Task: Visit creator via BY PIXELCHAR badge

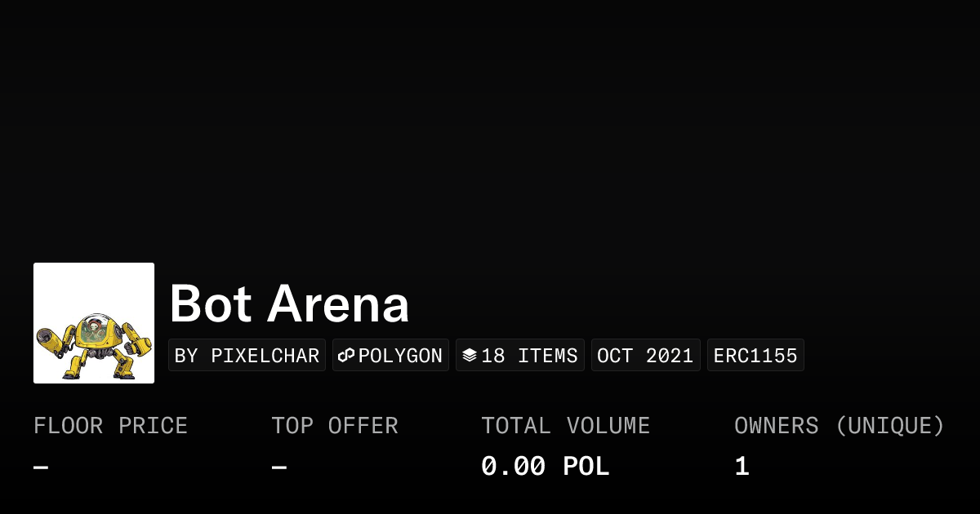Action: [247, 356]
